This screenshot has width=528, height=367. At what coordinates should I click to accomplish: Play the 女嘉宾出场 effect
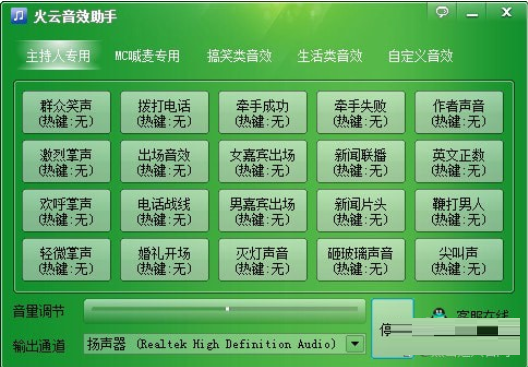coord(263,162)
